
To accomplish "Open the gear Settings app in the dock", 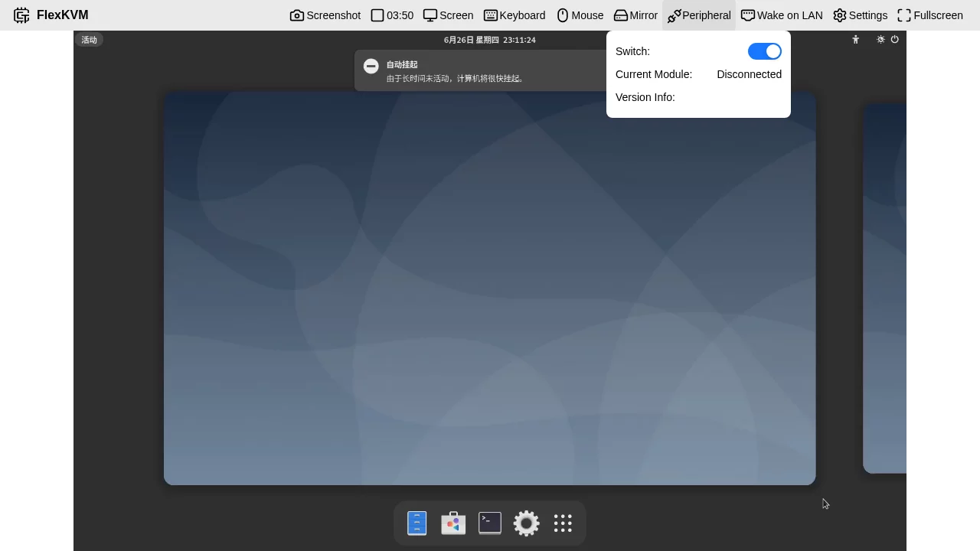I will 526,523.
